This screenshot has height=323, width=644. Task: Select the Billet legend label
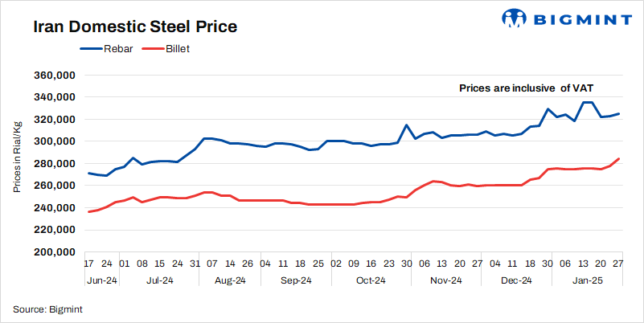(177, 49)
